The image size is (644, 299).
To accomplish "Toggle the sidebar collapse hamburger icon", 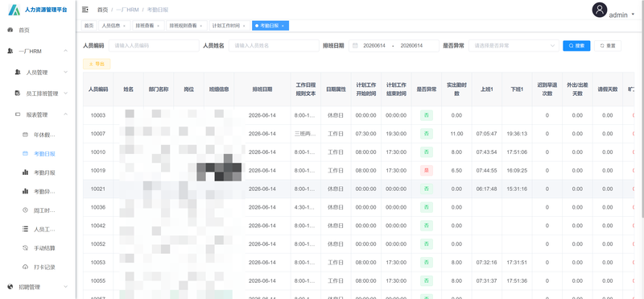I will click(x=85, y=10).
